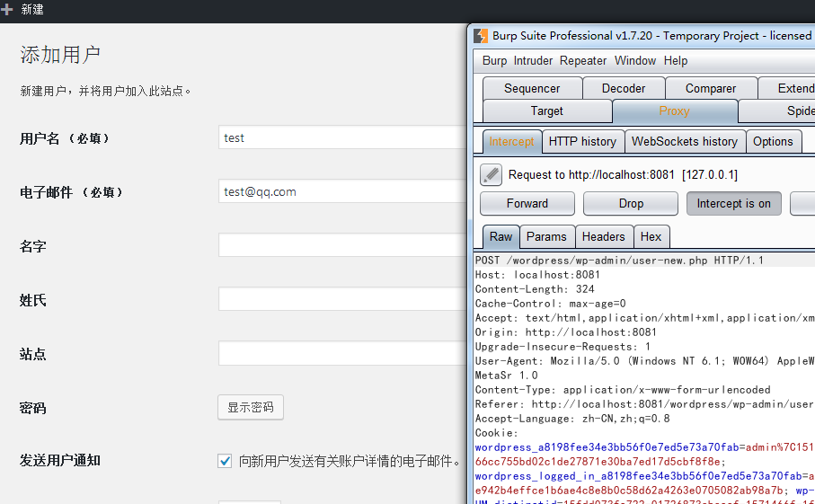
Task: Open the HTTP history tab
Action: pyautogui.click(x=582, y=141)
